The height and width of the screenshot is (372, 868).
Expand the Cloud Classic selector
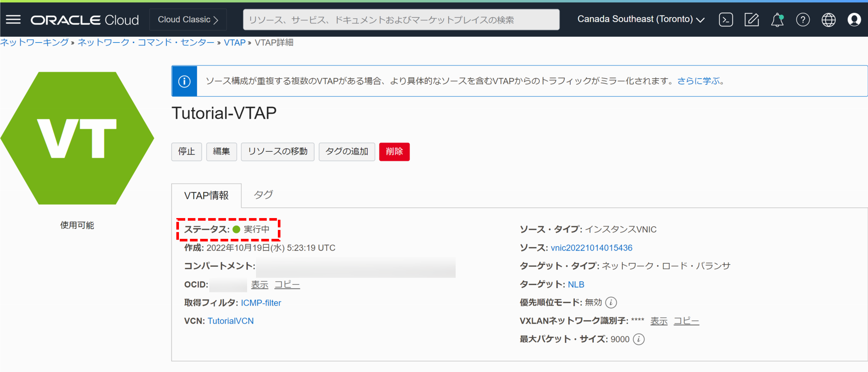[188, 19]
